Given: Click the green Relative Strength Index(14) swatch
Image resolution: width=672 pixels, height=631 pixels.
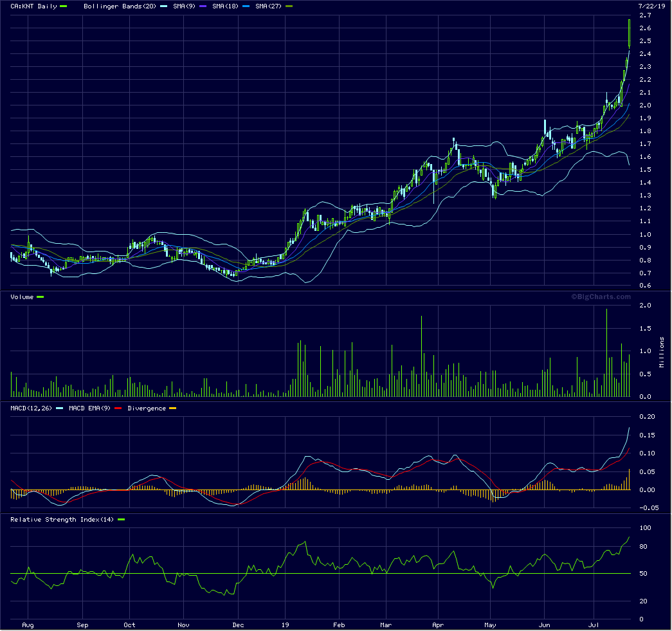Looking at the screenshot, I should tap(121, 519).
